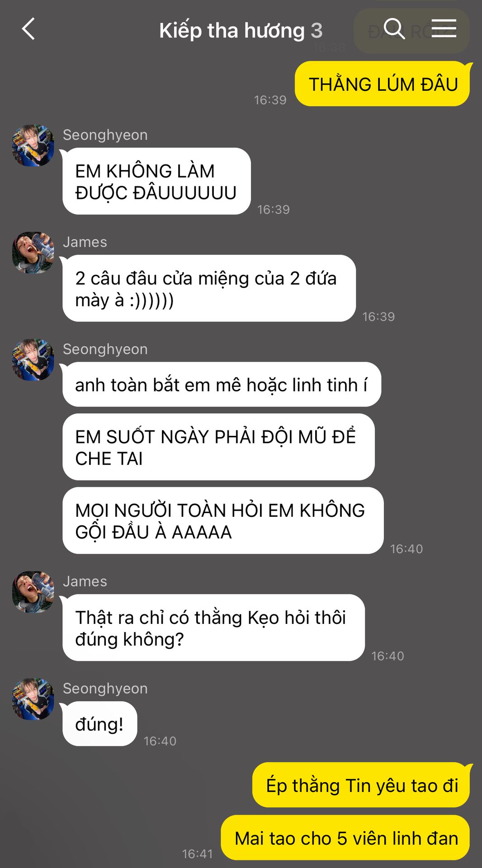Tap James's avatar beside 'Thật ra chỉ có' message
Viewport: 482px width, 868px height.
point(33,592)
